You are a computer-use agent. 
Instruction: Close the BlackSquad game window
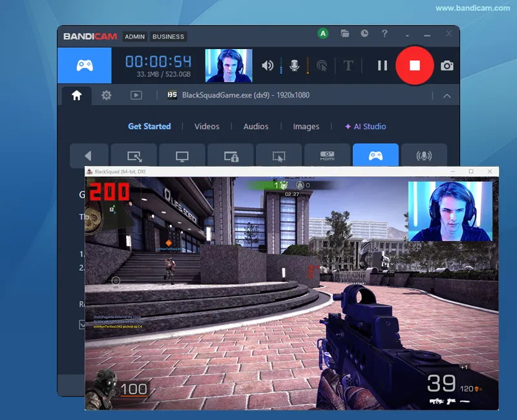click(490, 171)
